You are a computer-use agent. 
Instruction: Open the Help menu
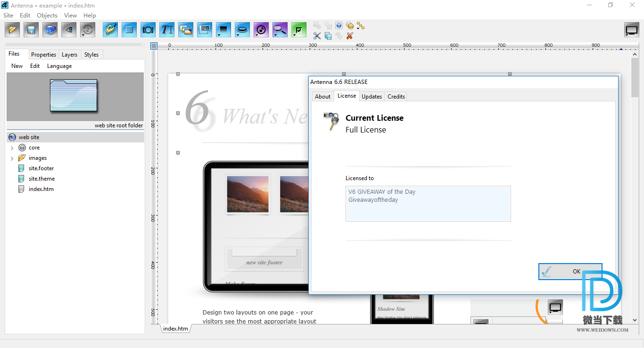[x=90, y=15]
